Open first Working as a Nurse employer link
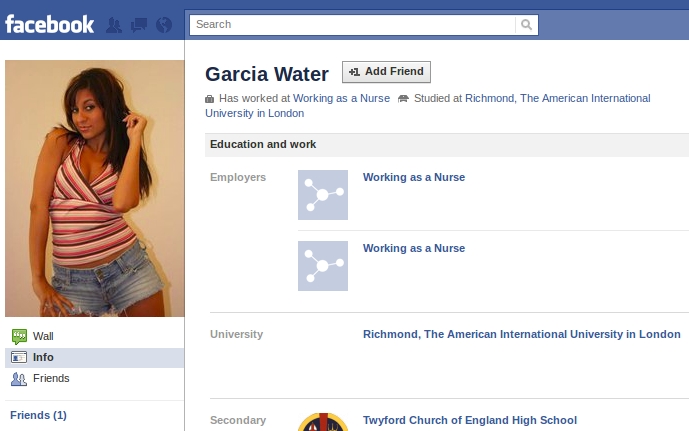The width and height of the screenshot is (689, 431). pos(414,177)
